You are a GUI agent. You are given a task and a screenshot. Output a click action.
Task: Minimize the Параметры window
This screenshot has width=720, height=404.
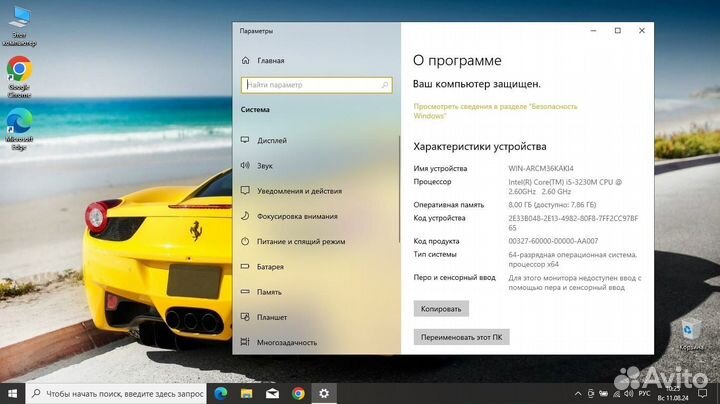click(593, 31)
